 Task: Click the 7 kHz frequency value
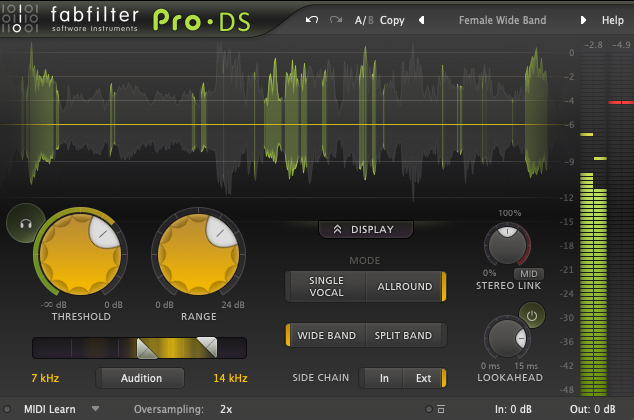click(x=45, y=378)
